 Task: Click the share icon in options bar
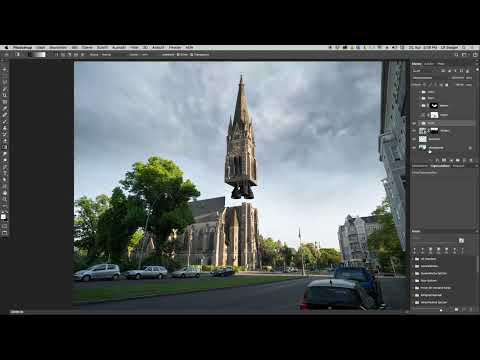(x=475, y=55)
